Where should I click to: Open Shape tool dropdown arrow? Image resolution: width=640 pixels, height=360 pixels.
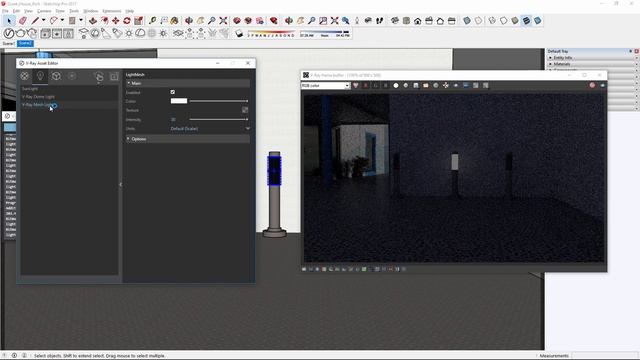[x=62, y=20]
